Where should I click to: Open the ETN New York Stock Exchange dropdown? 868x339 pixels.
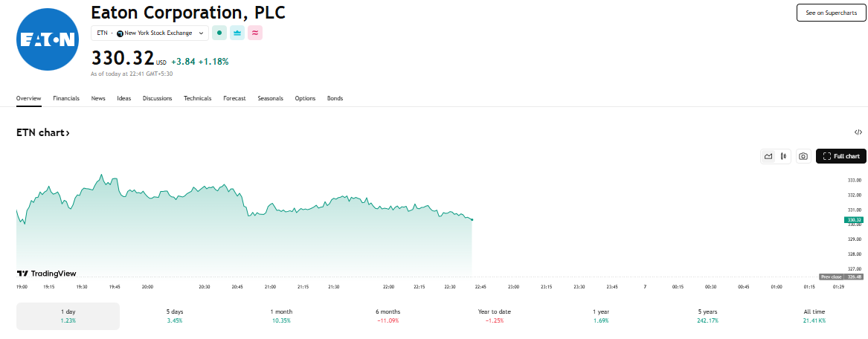click(x=150, y=33)
